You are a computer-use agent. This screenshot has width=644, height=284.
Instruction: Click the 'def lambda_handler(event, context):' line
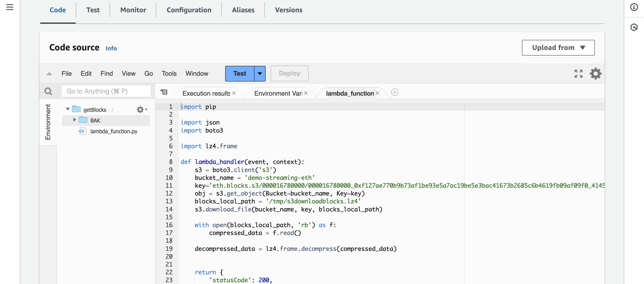point(242,162)
